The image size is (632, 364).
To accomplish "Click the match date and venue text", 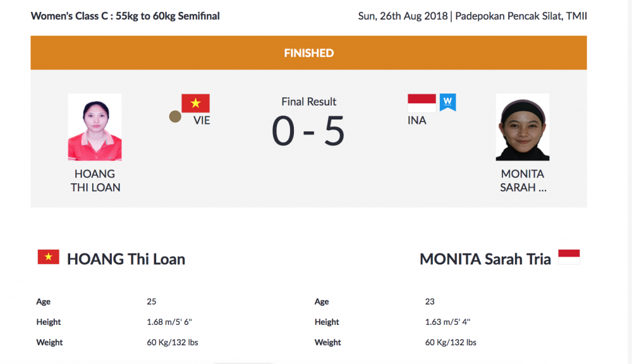I will (x=472, y=16).
